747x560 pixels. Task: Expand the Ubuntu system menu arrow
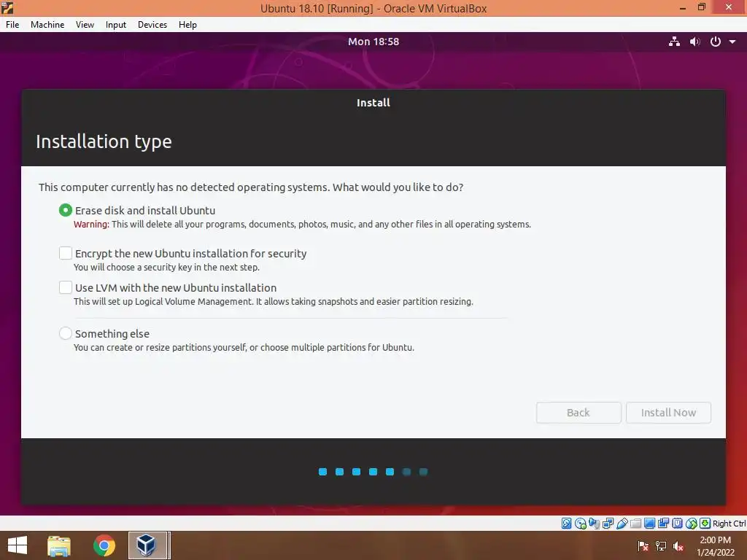click(732, 42)
